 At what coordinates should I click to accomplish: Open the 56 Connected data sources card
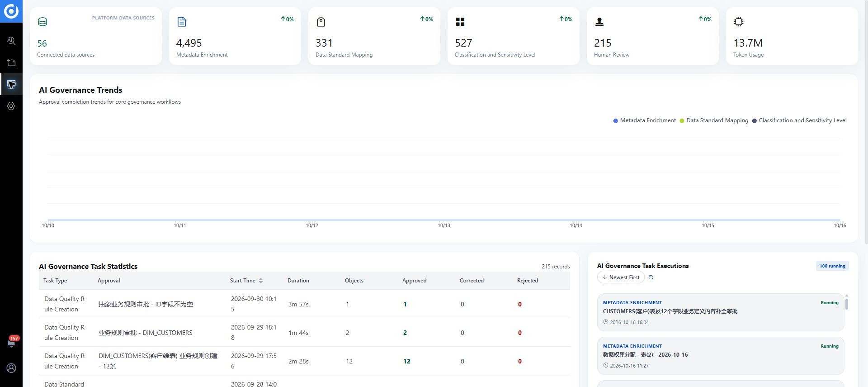[x=96, y=36]
